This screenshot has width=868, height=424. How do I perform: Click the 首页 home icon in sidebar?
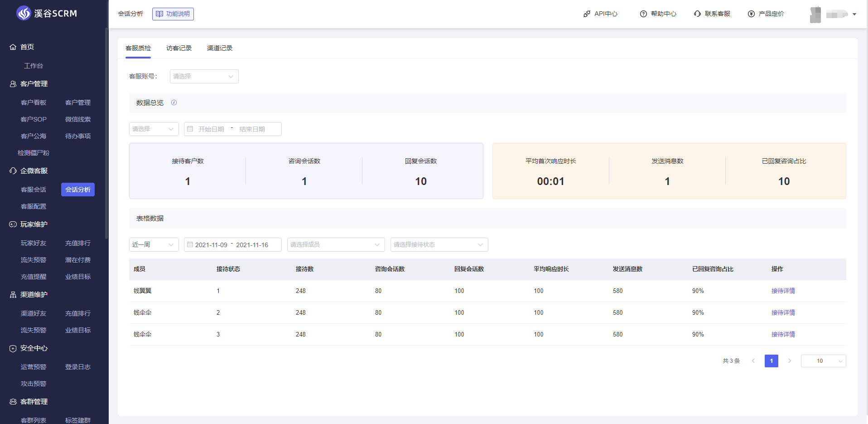pos(13,47)
